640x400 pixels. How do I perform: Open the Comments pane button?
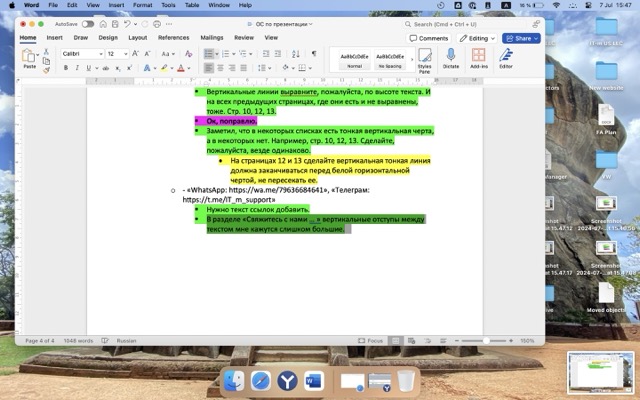[x=429, y=38]
